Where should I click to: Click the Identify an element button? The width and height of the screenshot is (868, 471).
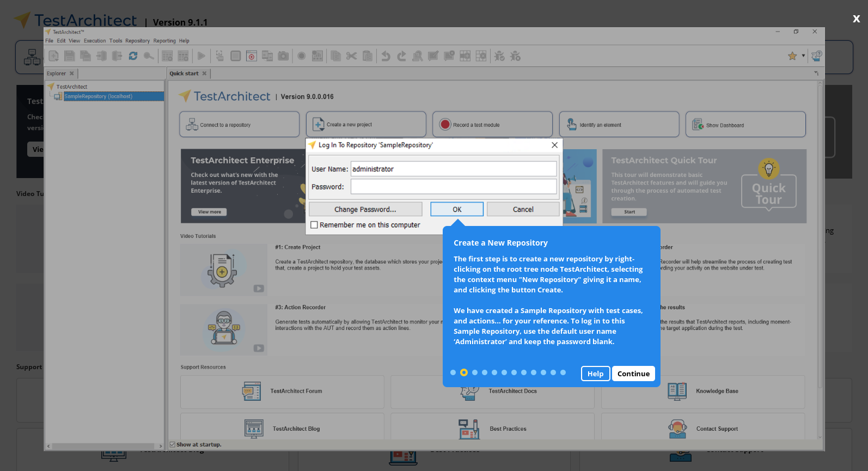[x=619, y=125]
